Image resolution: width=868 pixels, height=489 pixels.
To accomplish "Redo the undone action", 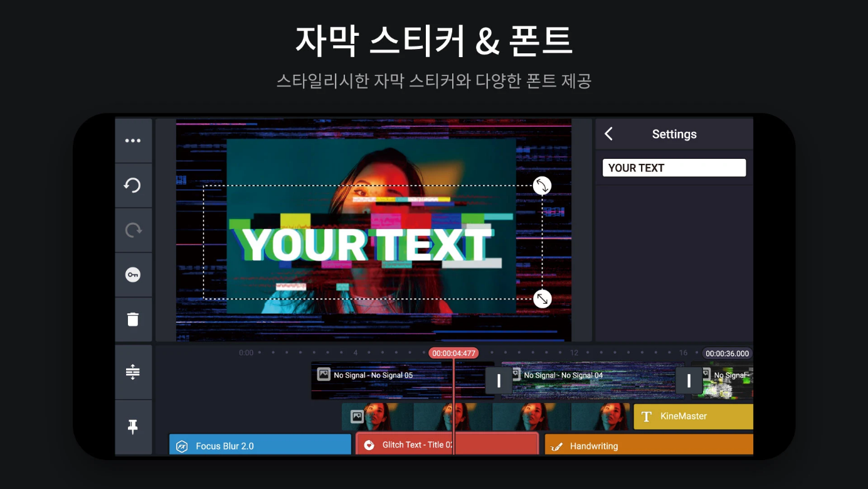I will tap(133, 230).
